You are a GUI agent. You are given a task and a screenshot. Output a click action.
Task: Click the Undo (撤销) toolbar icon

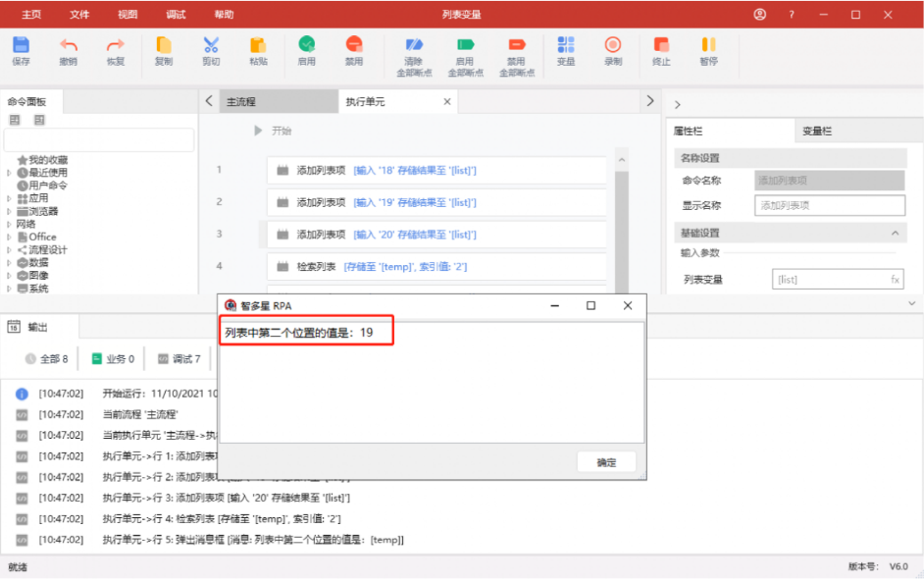[x=68, y=46]
